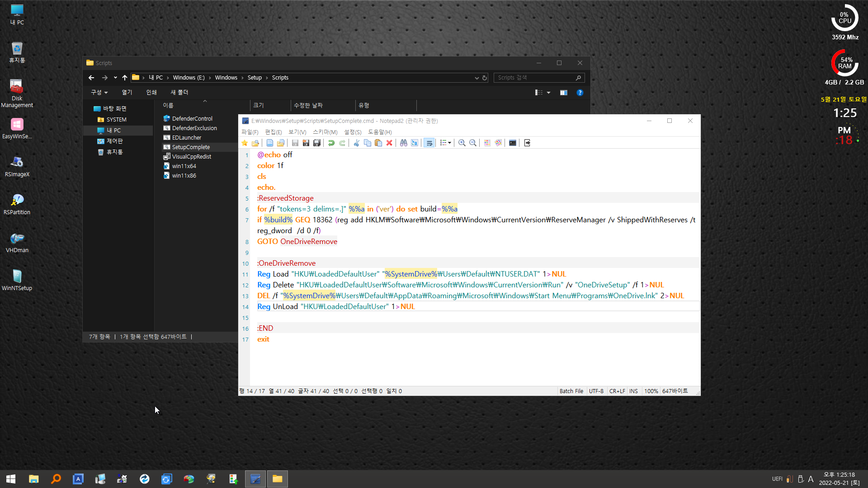Open the 파일(F) menu in Notepad2
The height and width of the screenshot is (488, 868).
(x=250, y=132)
